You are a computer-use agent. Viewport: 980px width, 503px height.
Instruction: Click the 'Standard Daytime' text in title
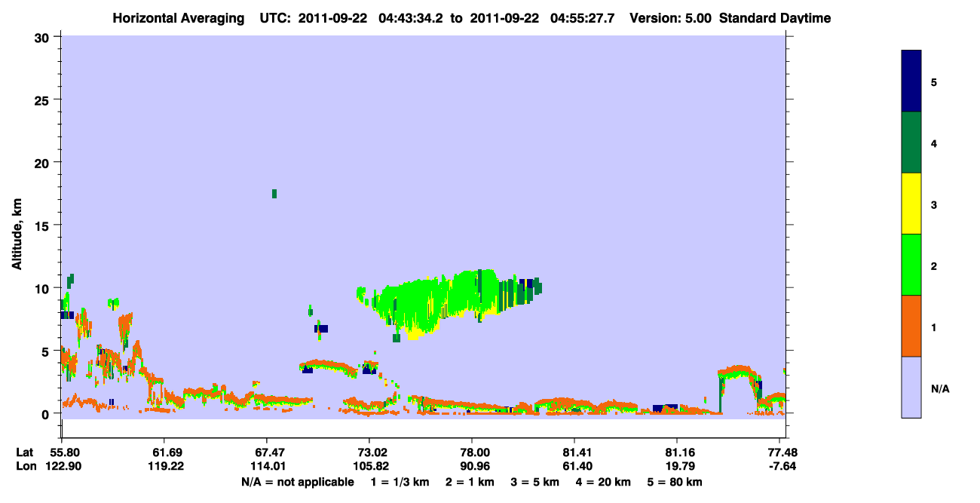click(775, 17)
